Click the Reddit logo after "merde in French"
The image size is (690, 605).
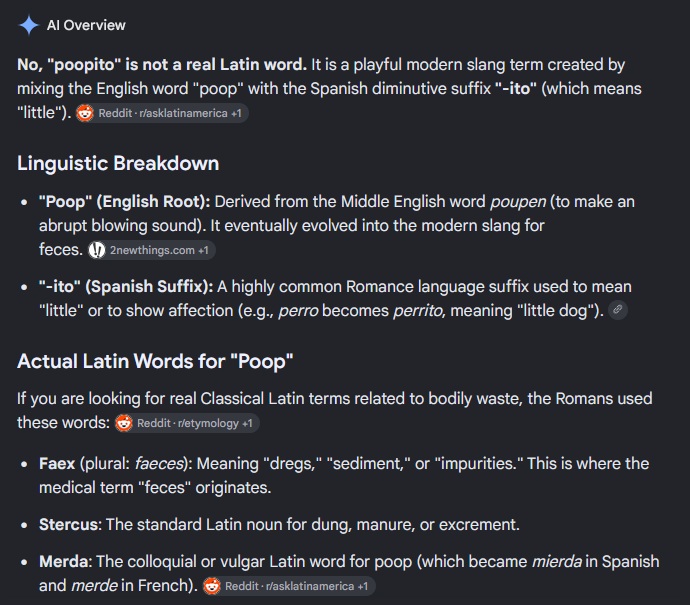click(x=212, y=586)
